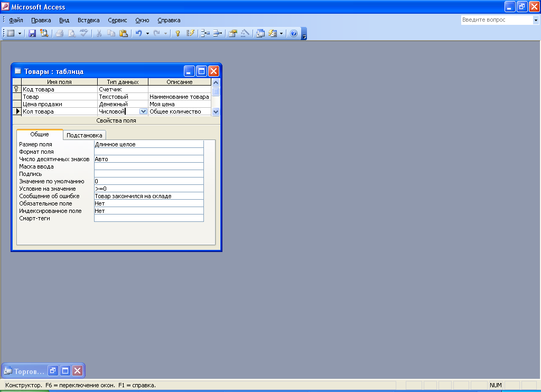The height and width of the screenshot is (392, 541).
Task: Click the Delete Rows icon
Action: (x=217, y=33)
